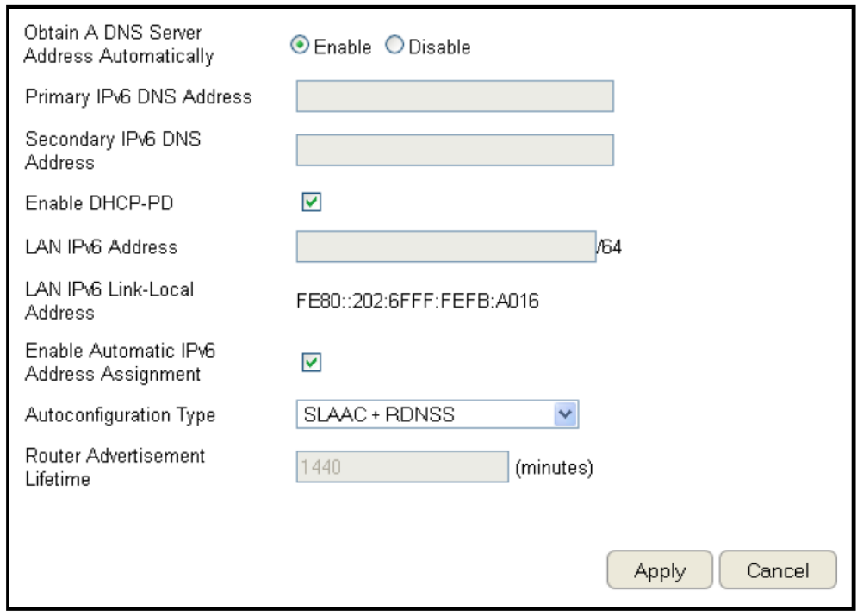This screenshot has height=616, width=863.
Task: Select the Disable radio button for automatic DNS
Action: pyautogui.click(x=394, y=47)
